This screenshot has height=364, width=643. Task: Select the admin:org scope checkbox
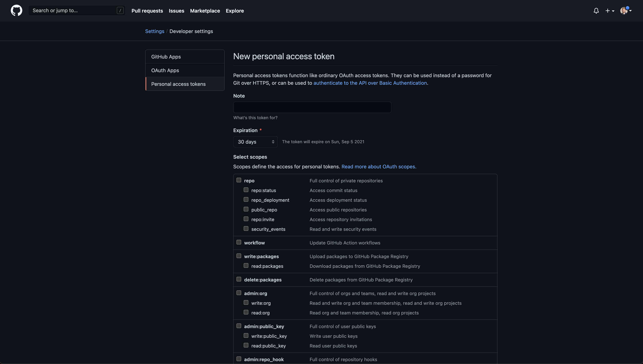tap(239, 293)
